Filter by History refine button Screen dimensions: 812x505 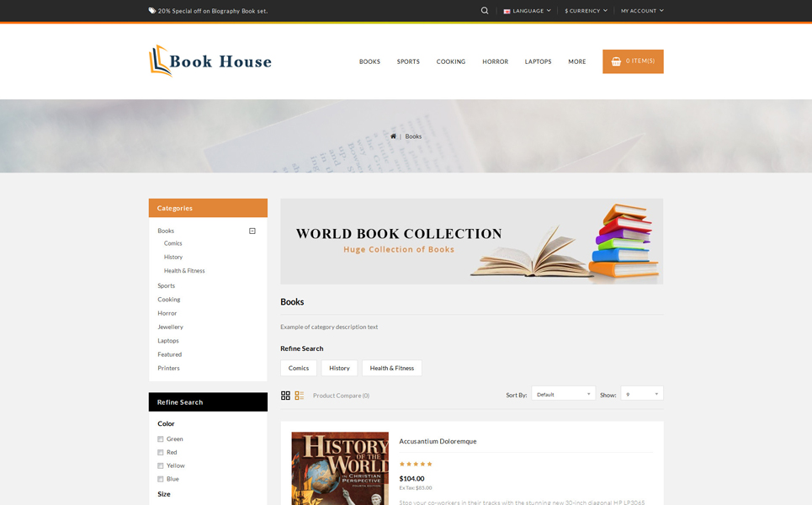pyautogui.click(x=339, y=369)
